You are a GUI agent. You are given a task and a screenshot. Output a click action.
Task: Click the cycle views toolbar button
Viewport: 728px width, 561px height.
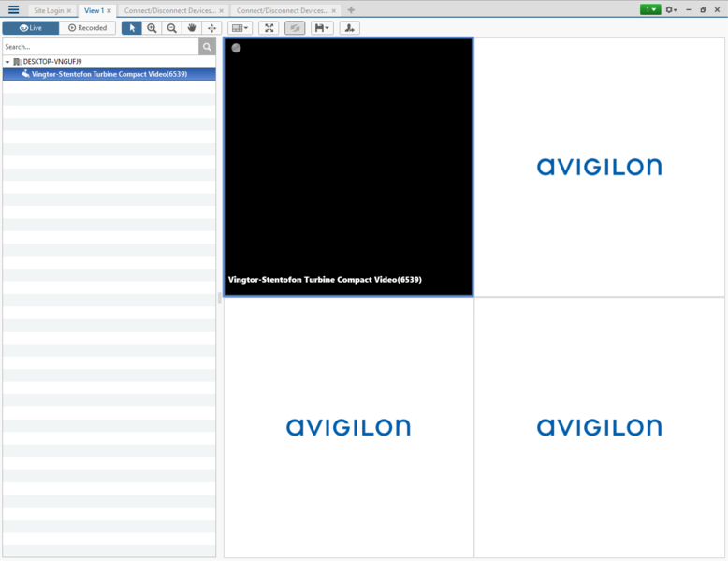pyautogui.click(x=295, y=28)
